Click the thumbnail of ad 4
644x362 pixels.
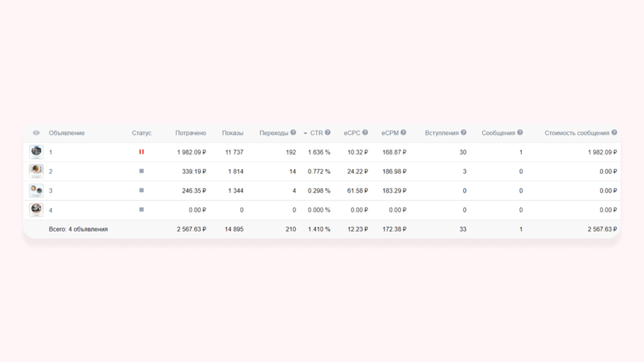(x=36, y=210)
